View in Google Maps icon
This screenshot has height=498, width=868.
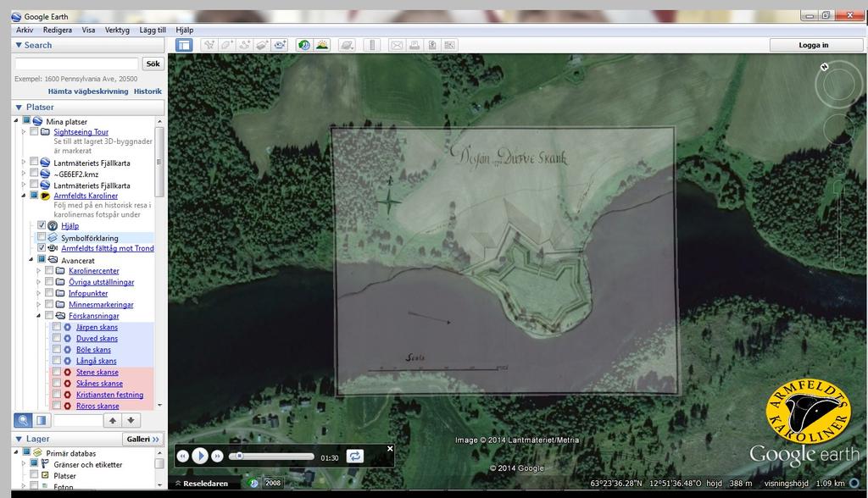[449, 45]
